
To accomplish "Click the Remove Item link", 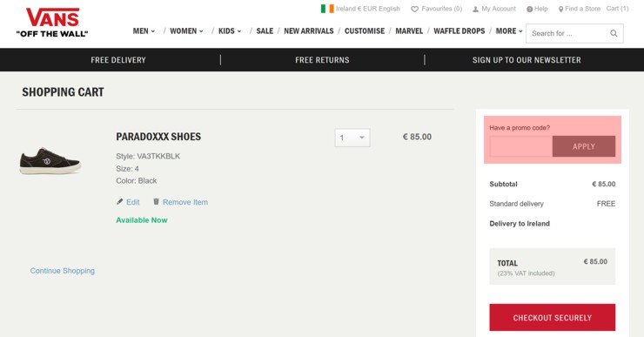I will point(185,202).
